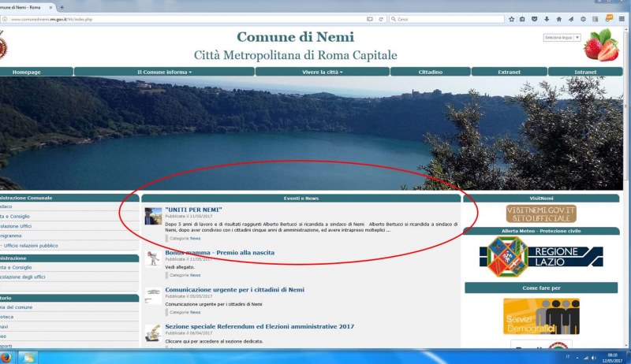The image size is (631, 364).
Task: Click the Comune di Nemi page title
Action: (295, 37)
